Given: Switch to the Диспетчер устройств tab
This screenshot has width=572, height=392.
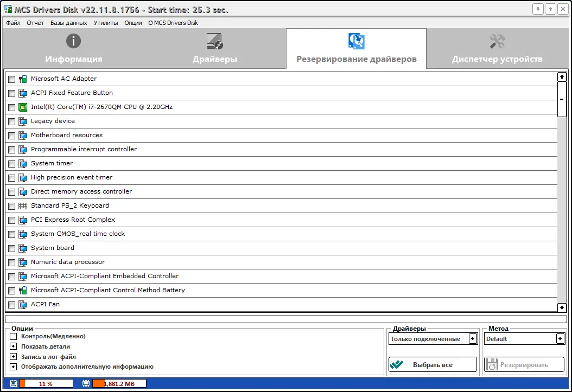Looking at the screenshot, I should [497, 48].
